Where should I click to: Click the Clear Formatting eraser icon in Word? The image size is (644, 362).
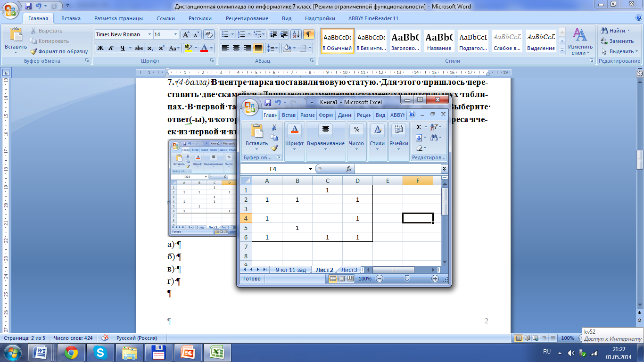[x=209, y=34]
